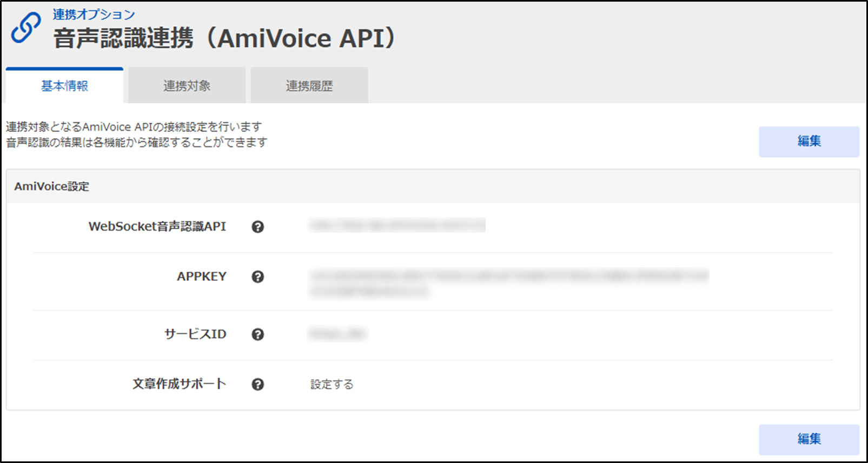Select the blurred サービスID value
This screenshot has width=868, height=463.
click(x=338, y=334)
